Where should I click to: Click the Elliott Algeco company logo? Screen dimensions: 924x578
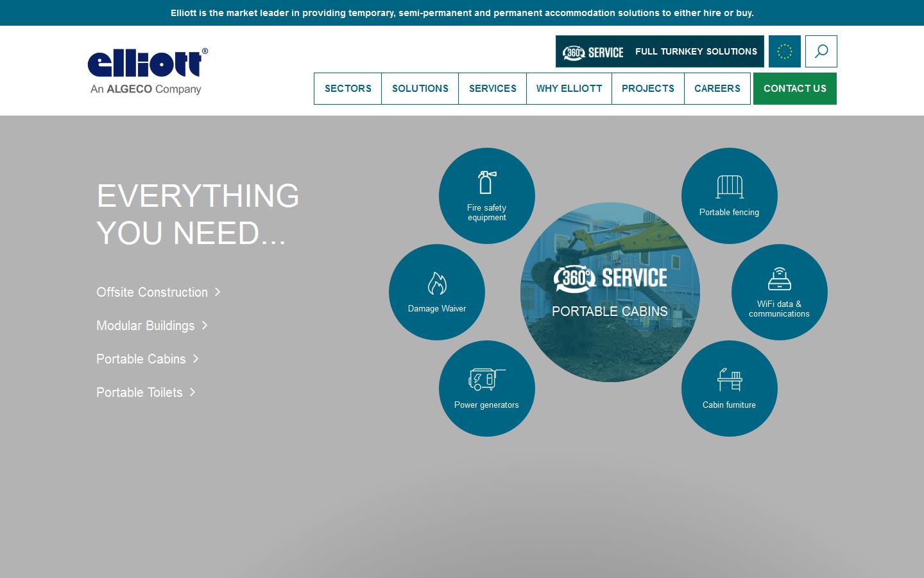[x=148, y=71]
